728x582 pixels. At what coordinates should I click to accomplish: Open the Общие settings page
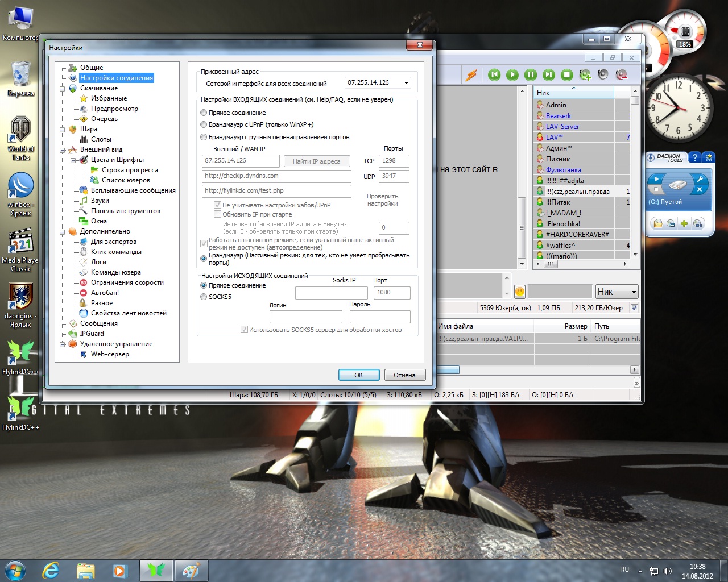[92, 68]
